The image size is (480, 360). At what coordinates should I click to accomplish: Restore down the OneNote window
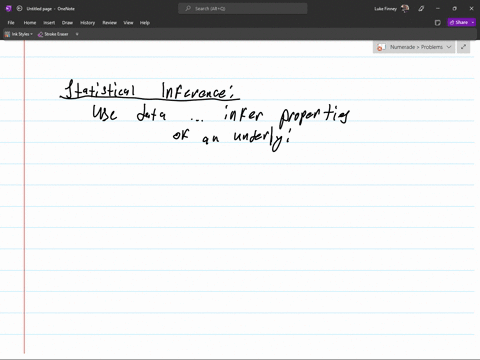(x=454, y=9)
